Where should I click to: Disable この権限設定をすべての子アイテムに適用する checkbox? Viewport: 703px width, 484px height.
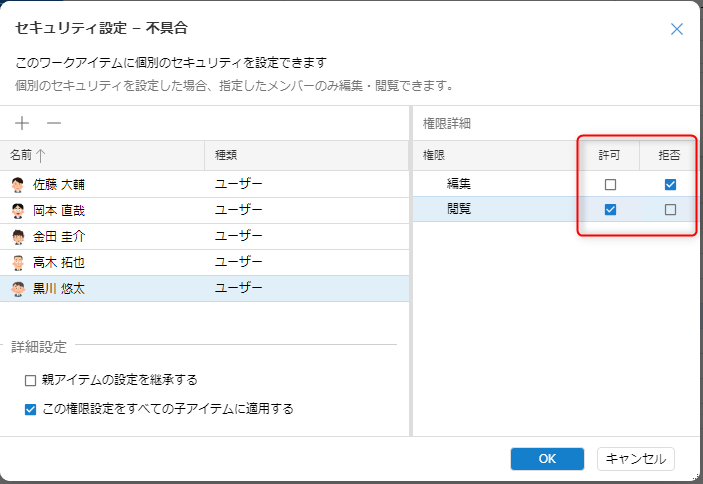tap(31, 409)
